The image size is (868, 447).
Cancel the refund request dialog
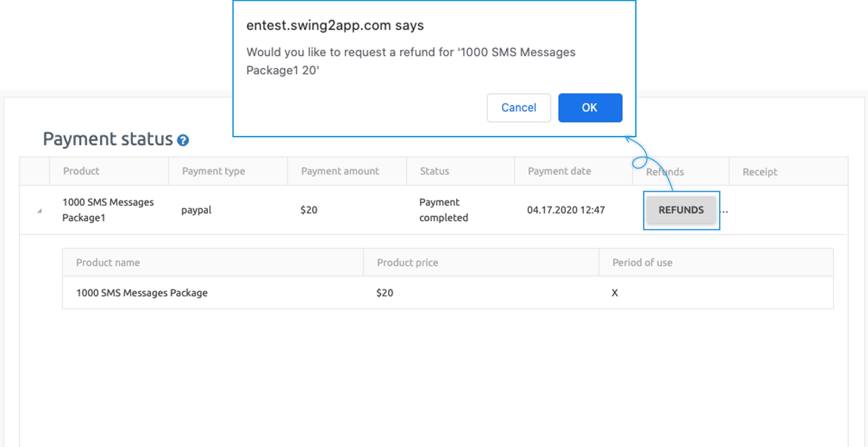[519, 108]
